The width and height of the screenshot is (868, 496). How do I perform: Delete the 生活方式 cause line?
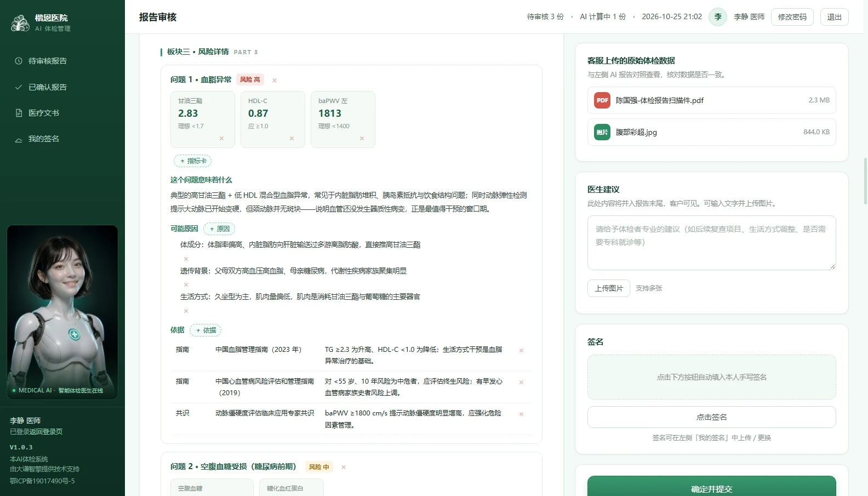pos(186,311)
